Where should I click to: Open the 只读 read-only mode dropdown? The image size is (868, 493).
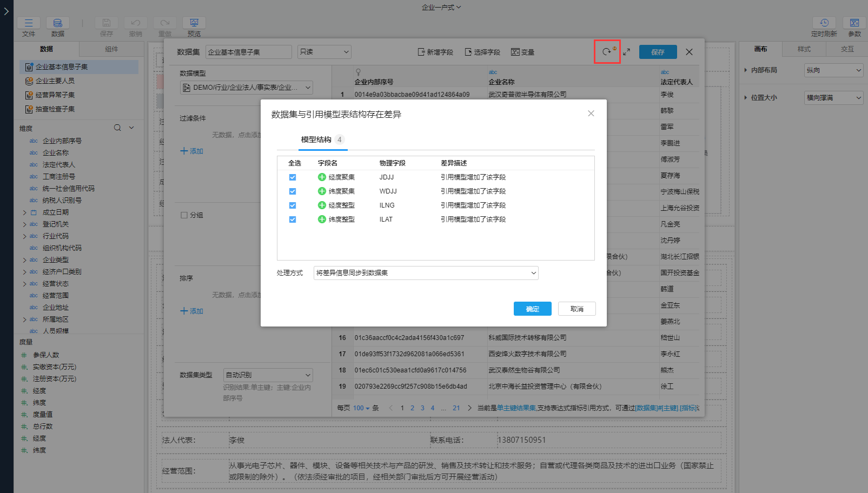pyautogui.click(x=324, y=52)
